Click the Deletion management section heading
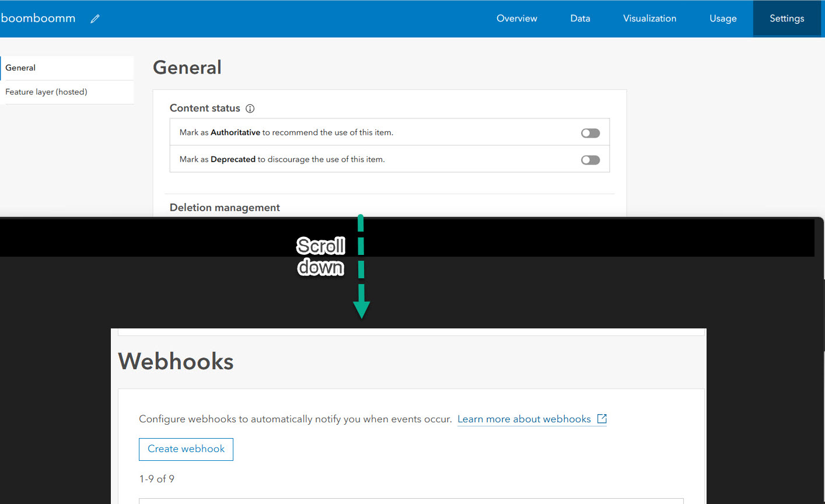 point(225,207)
